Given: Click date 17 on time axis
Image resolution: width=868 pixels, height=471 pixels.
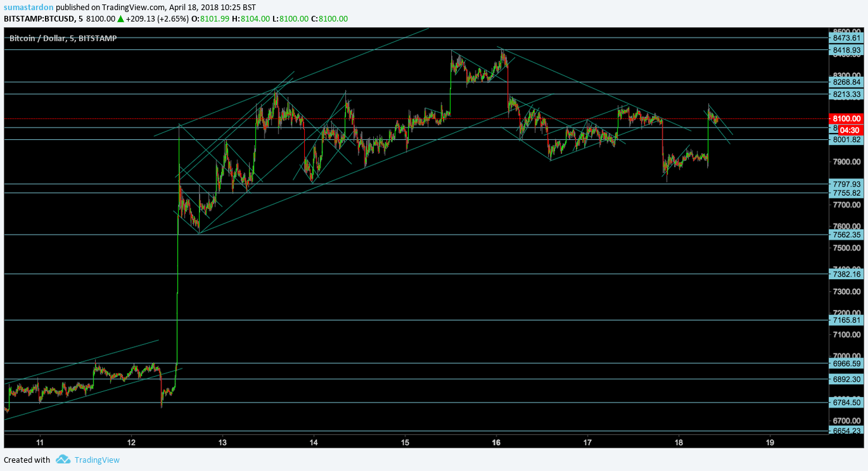Looking at the screenshot, I should coord(587,443).
